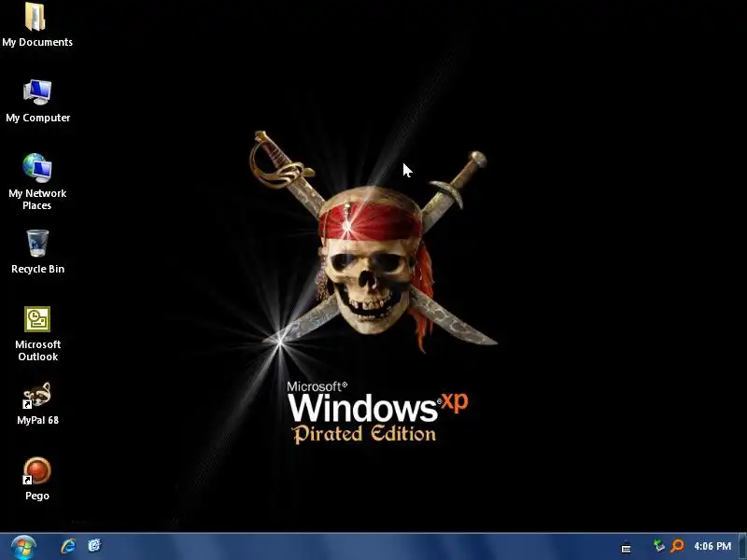Select the Recycle Bin icon
The height and width of the screenshot is (560, 747).
coord(37,244)
